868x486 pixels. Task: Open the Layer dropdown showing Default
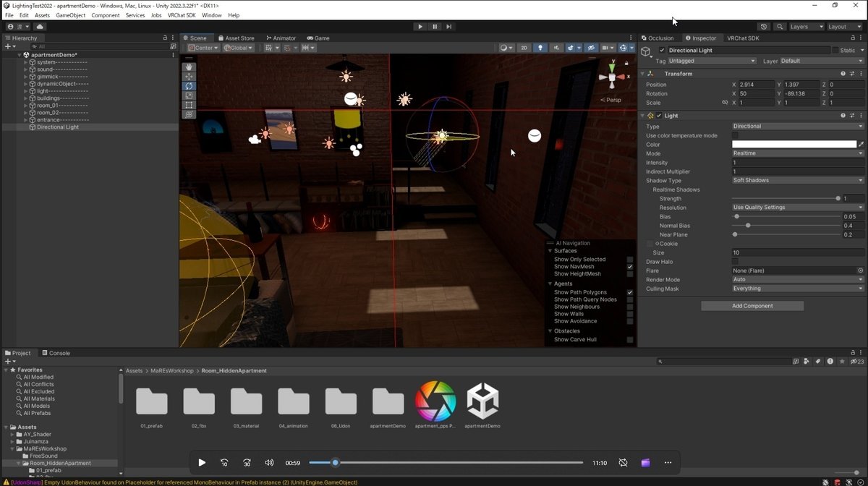pos(822,61)
